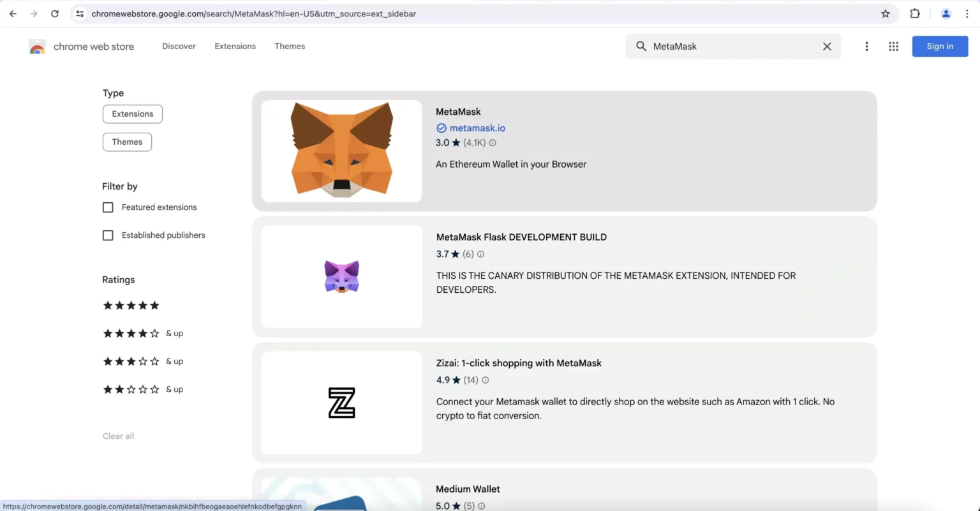Image resolution: width=980 pixels, height=511 pixels.
Task: Click the chrome web store title text
Action: click(x=94, y=47)
